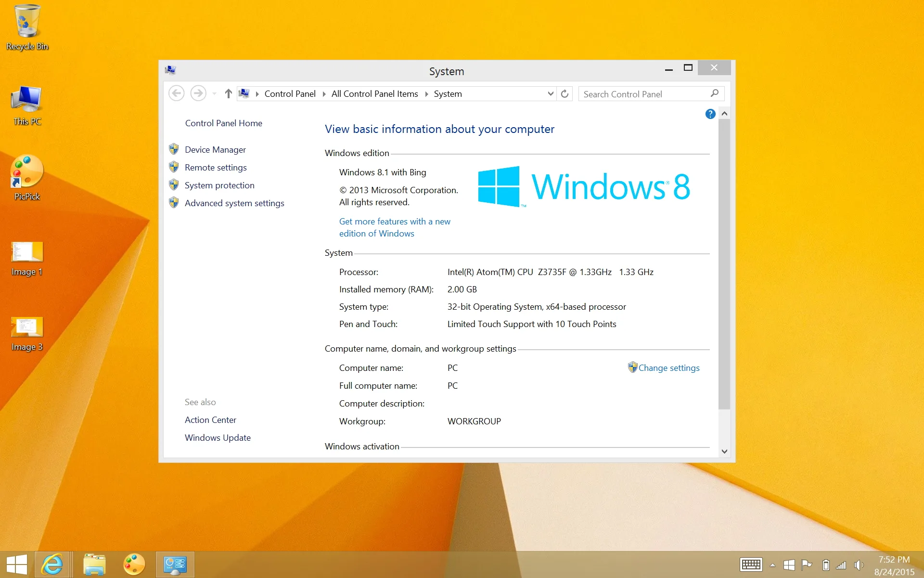Click the Windows Start button

pos(17,565)
